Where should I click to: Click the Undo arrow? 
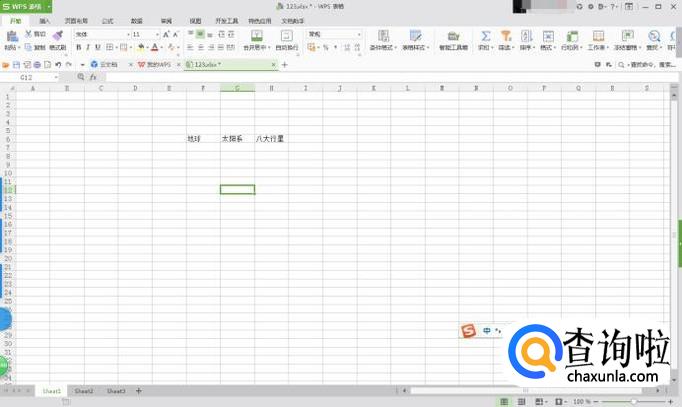(x=58, y=64)
